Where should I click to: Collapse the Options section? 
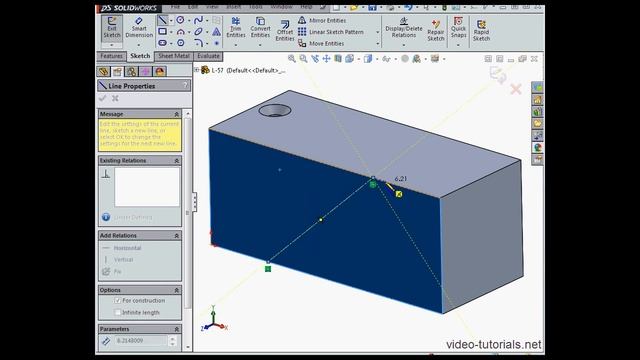177,290
